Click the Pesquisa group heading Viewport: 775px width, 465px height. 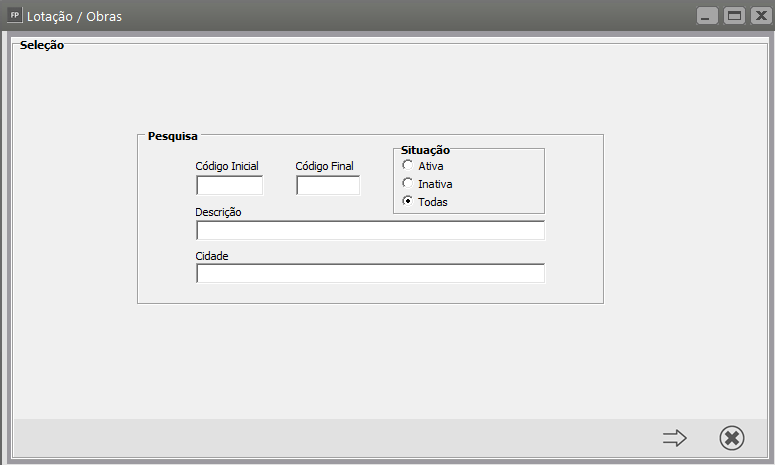coord(172,136)
